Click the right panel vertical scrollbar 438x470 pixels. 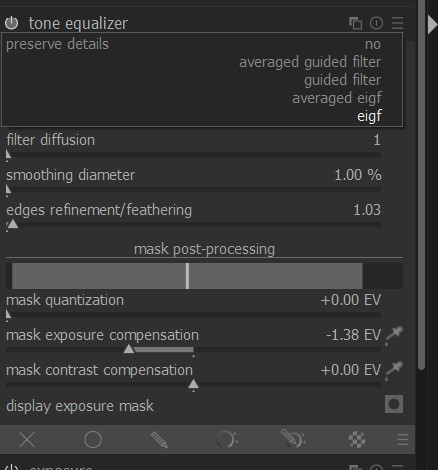pyautogui.click(x=421, y=185)
